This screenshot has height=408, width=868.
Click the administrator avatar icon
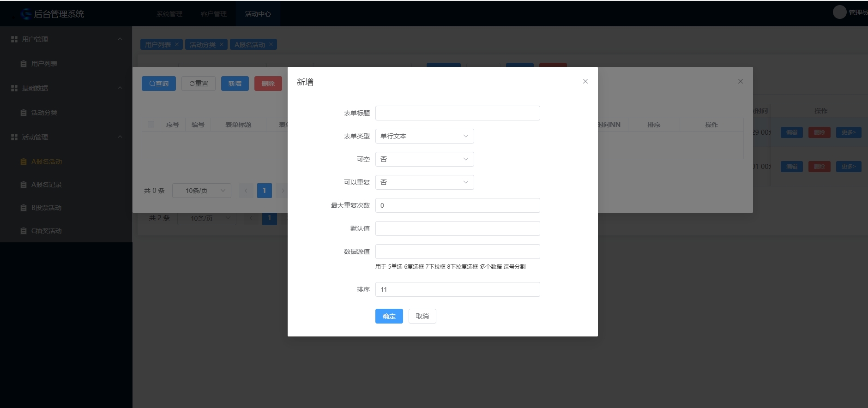pyautogui.click(x=839, y=12)
